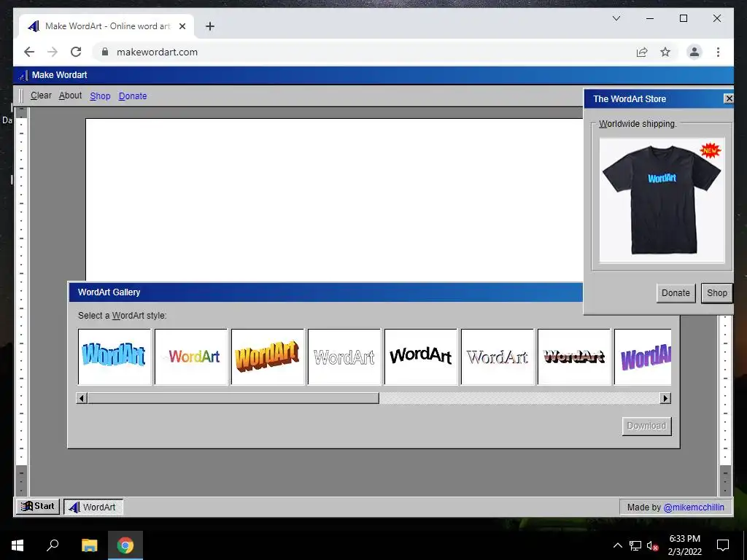The height and width of the screenshot is (560, 747).
Task: Share this page using share icon
Action: tap(642, 52)
